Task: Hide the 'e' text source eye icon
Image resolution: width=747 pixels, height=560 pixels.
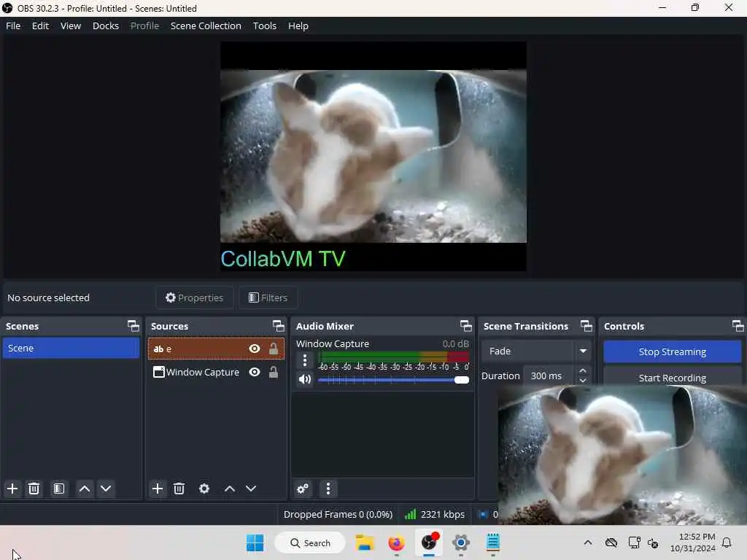Action: [x=255, y=349]
